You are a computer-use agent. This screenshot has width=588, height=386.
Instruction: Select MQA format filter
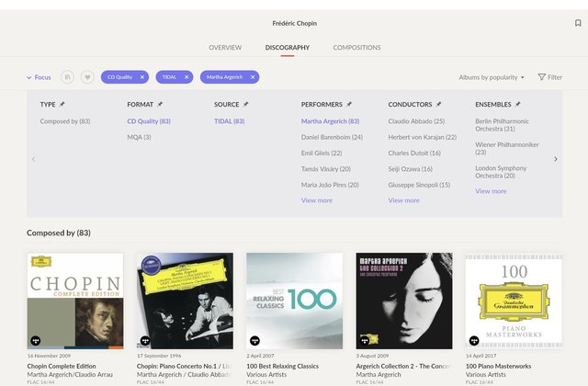click(x=139, y=137)
